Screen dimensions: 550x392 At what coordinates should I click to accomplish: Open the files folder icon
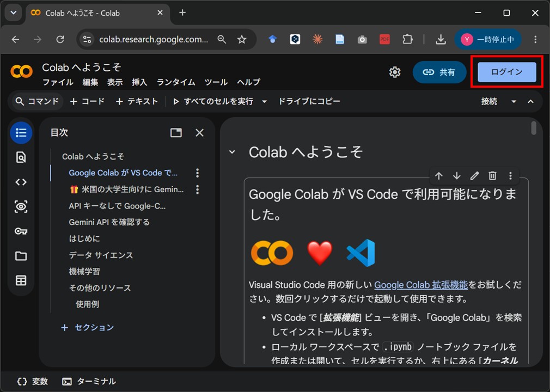pyautogui.click(x=21, y=256)
